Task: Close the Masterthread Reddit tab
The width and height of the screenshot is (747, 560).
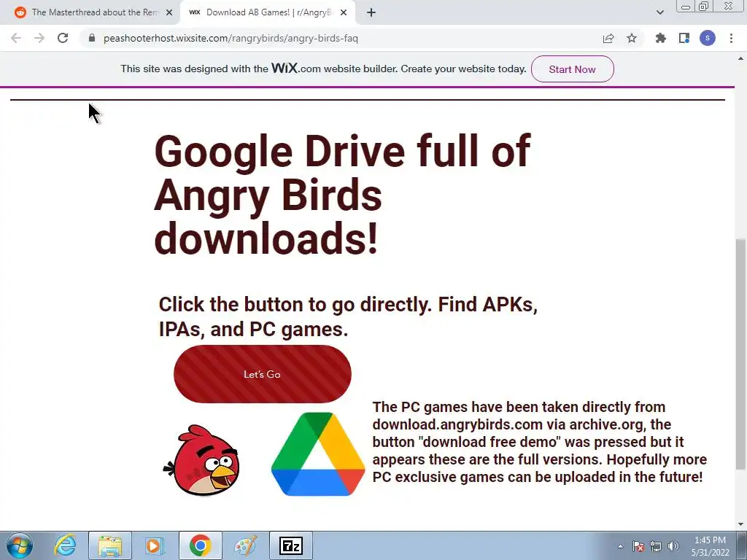Action: 169,12
